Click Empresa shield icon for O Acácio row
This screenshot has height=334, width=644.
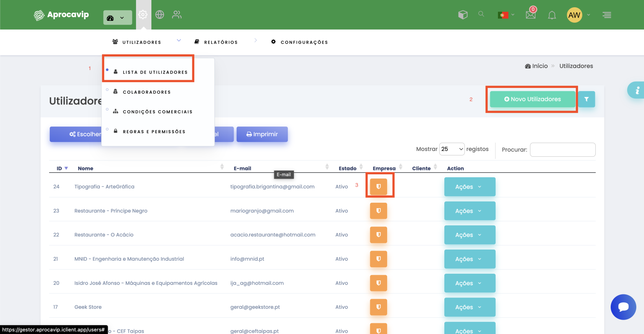[x=378, y=235]
